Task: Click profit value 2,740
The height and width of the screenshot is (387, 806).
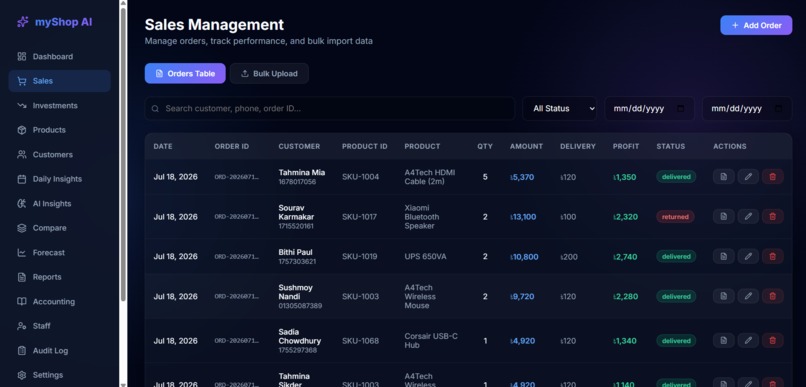Action: (x=625, y=256)
